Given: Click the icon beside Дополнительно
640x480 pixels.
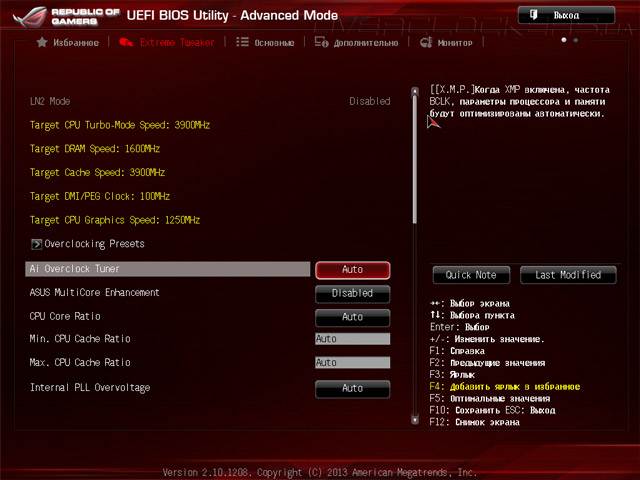Looking at the screenshot, I should 321,42.
